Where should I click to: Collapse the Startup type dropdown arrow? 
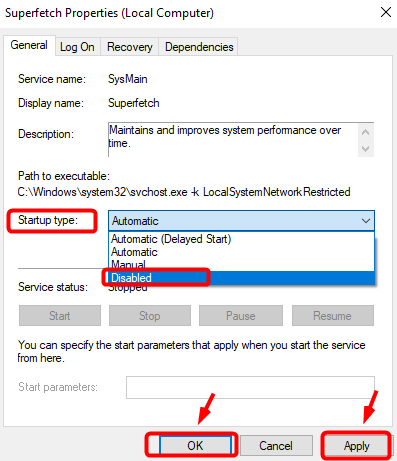(x=366, y=221)
